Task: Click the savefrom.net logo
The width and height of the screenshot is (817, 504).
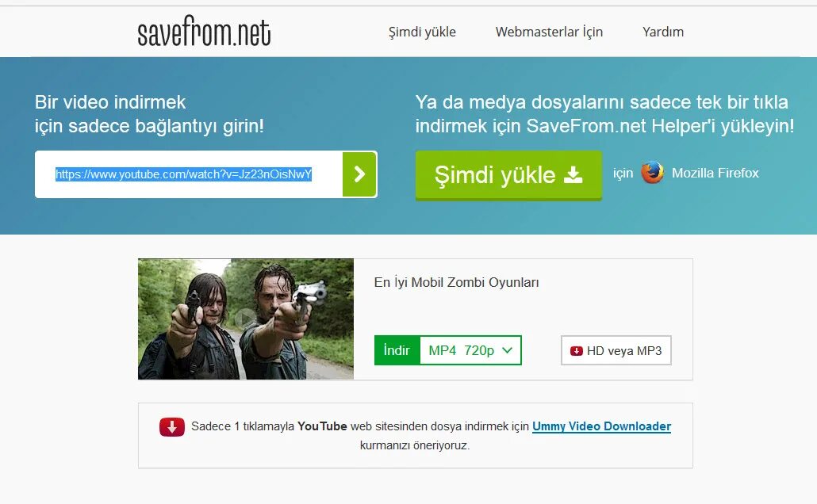Action: 204,31
